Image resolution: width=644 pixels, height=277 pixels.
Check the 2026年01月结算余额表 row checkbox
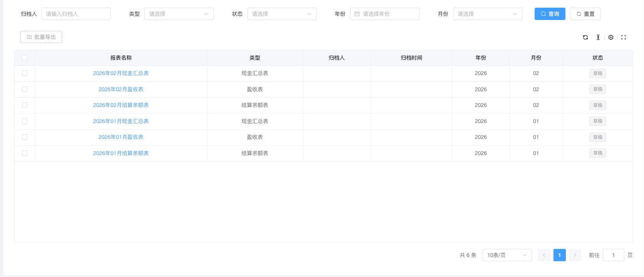point(25,153)
